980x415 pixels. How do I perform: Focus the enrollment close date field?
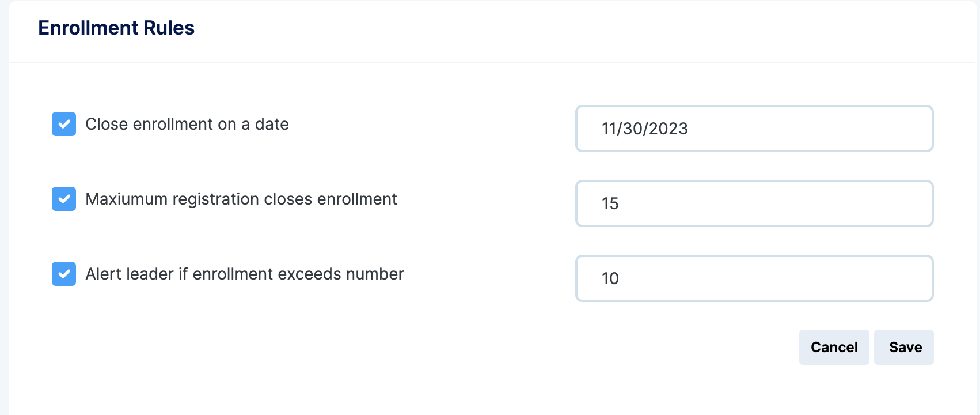[x=754, y=129]
